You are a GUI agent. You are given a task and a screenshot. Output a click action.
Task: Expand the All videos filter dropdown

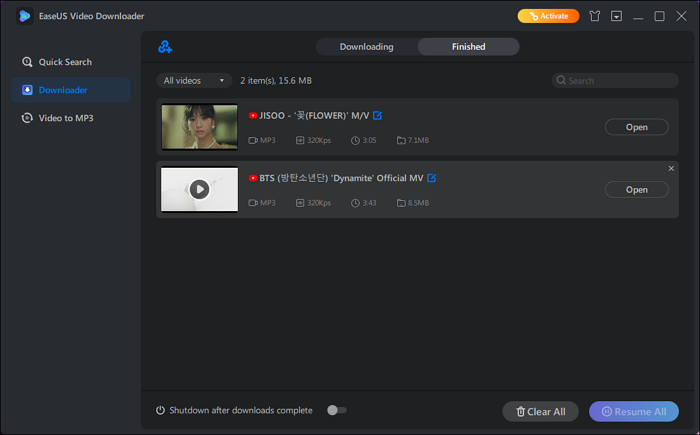194,80
